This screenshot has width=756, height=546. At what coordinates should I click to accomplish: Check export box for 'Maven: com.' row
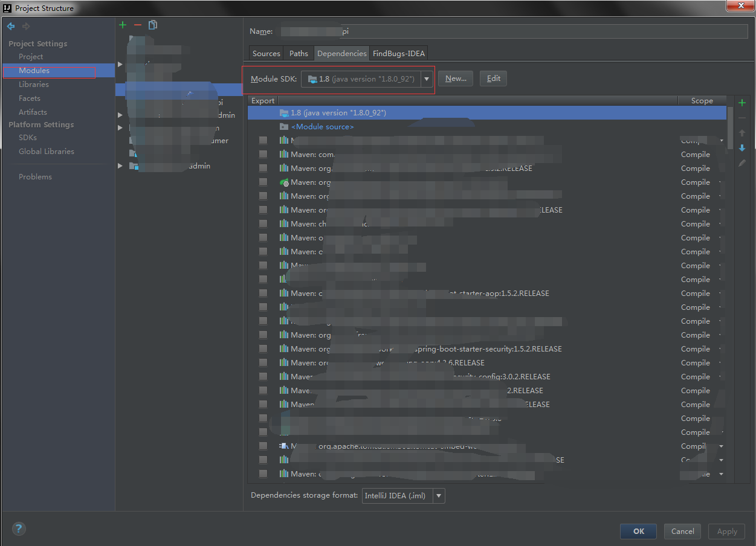[263, 155]
